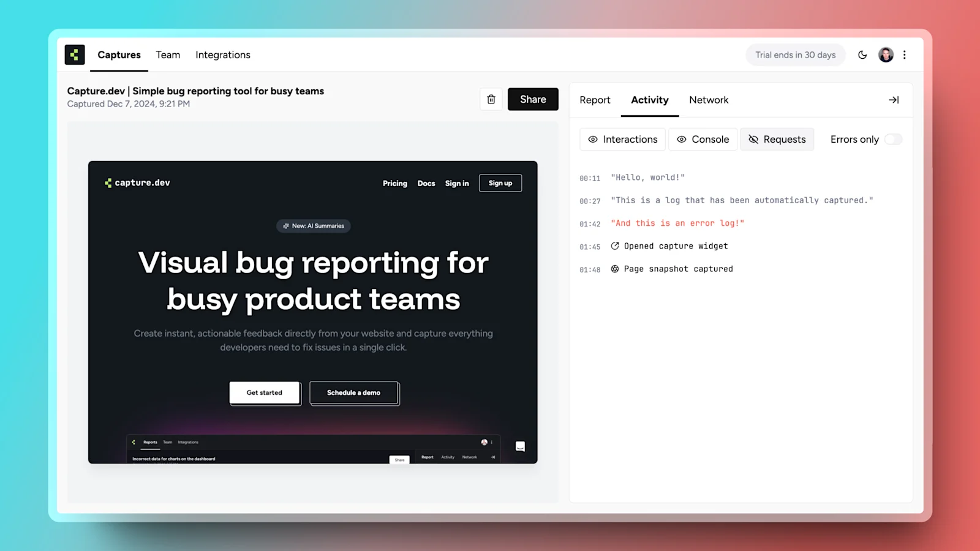This screenshot has width=980, height=551.
Task: Toggle Console visibility filter
Action: coord(703,140)
